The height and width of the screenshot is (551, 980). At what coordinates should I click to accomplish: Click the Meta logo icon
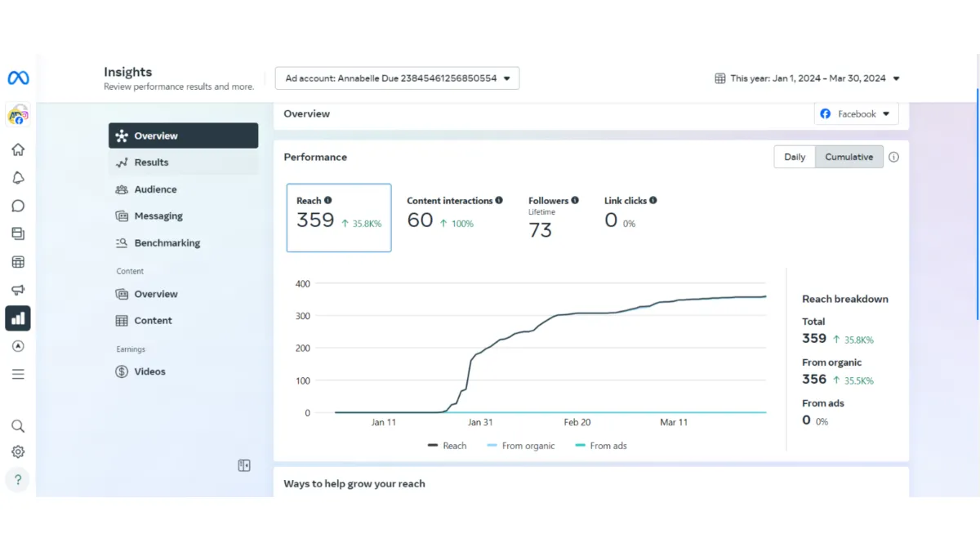click(18, 78)
